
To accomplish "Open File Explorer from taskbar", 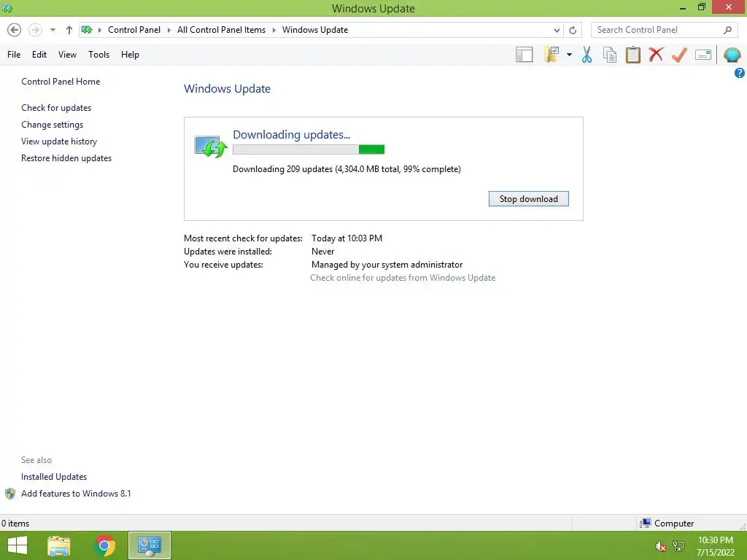I will coord(59,545).
